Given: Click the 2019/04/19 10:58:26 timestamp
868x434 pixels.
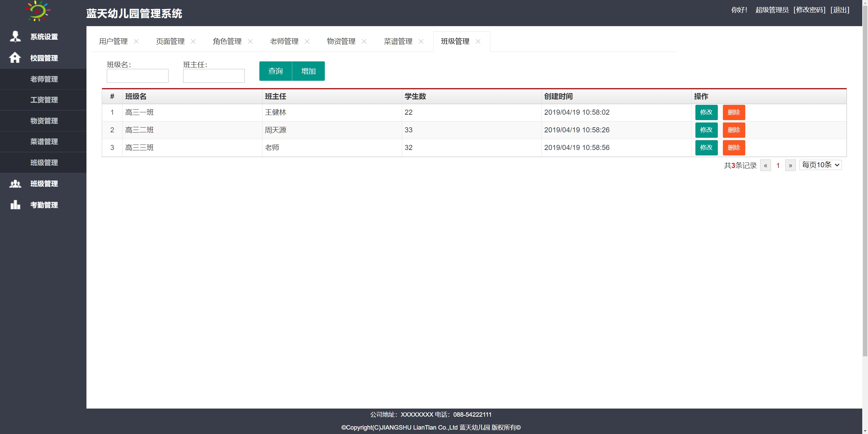Looking at the screenshot, I should pyautogui.click(x=577, y=130).
